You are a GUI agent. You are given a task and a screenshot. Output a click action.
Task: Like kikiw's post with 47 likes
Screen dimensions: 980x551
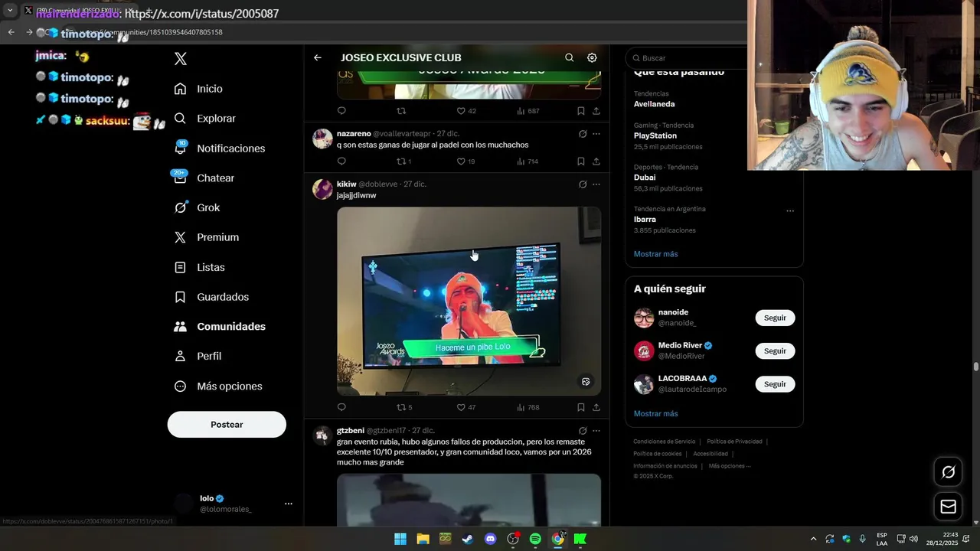point(465,407)
